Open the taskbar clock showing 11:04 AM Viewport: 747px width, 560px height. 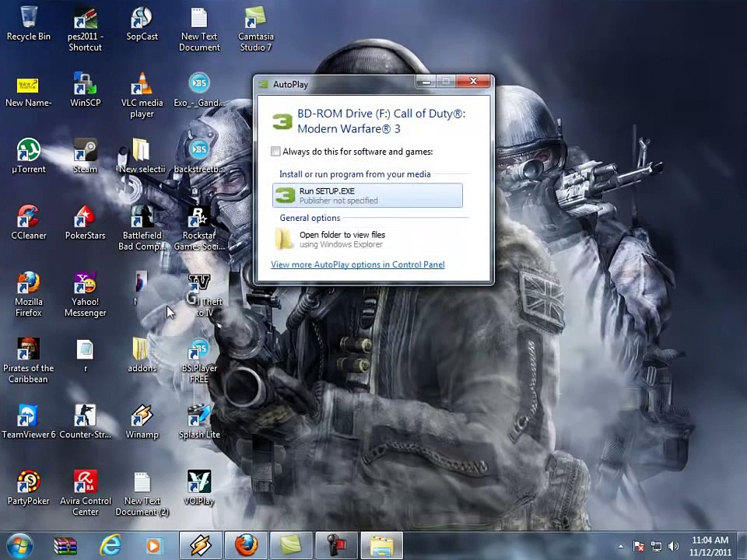(710, 546)
